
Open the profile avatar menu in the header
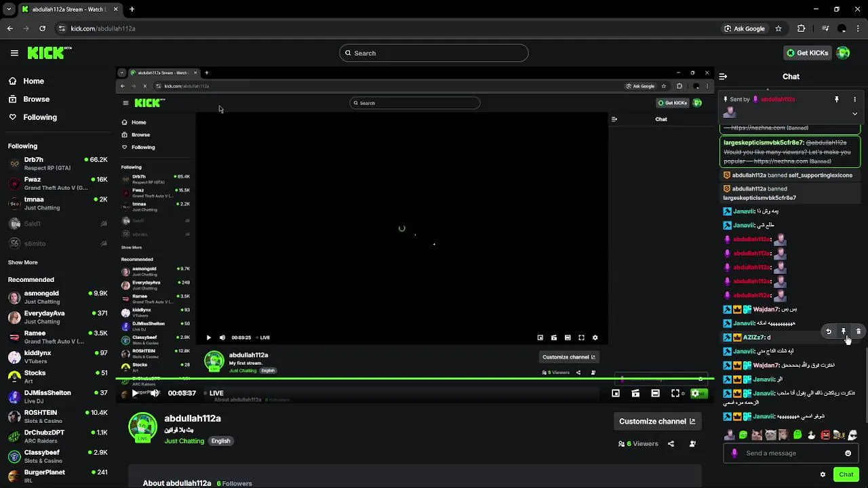click(x=843, y=53)
